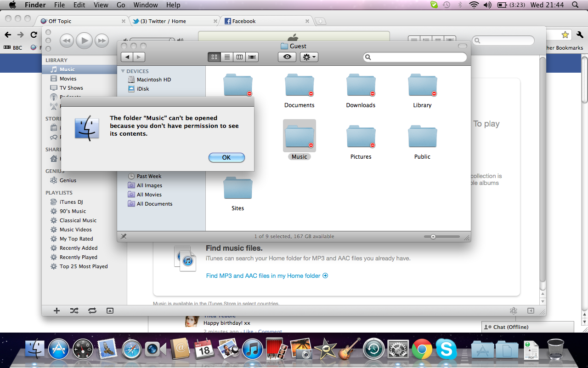Toggle iTunes artwork viewer button
This screenshot has width=588, height=368.
coord(110,310)
